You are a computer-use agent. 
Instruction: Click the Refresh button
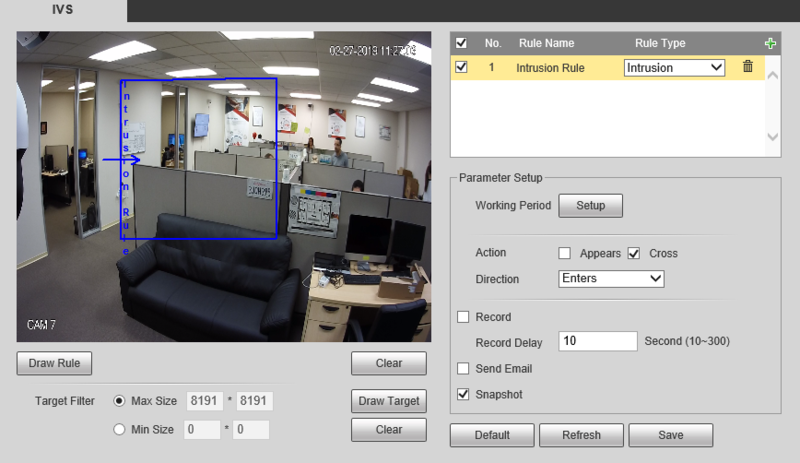[x=581, y=435]
